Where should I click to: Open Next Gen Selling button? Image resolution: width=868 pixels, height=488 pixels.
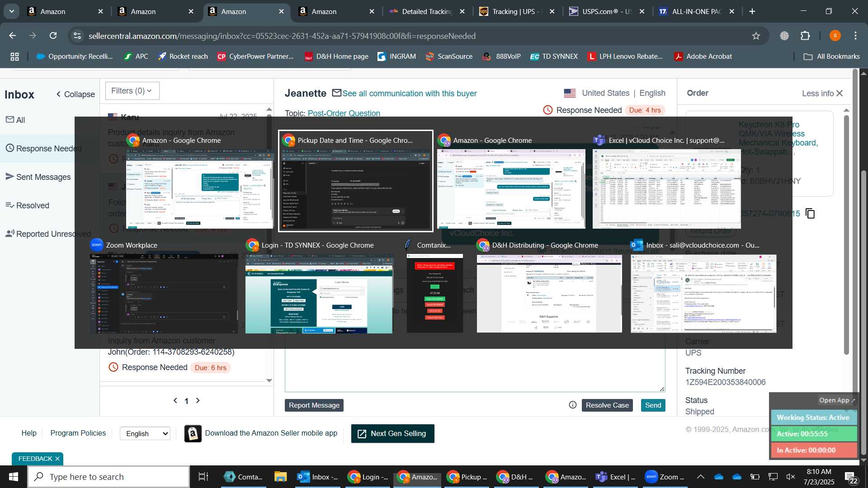coord(392,433)
